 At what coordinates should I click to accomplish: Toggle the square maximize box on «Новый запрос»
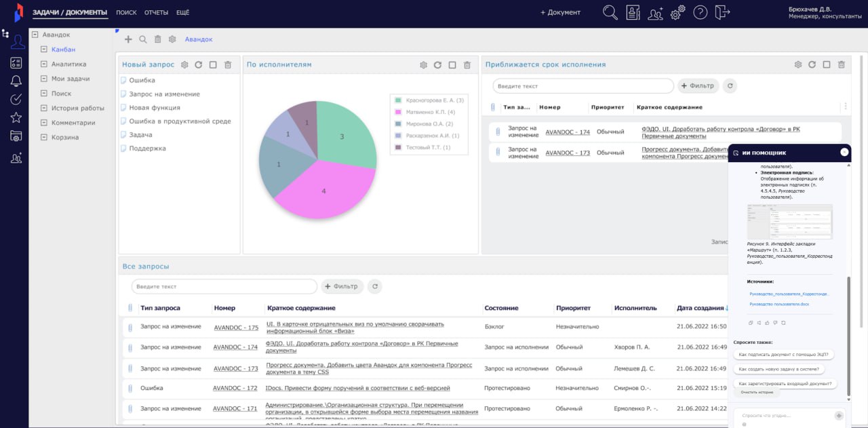coord(213,65)
